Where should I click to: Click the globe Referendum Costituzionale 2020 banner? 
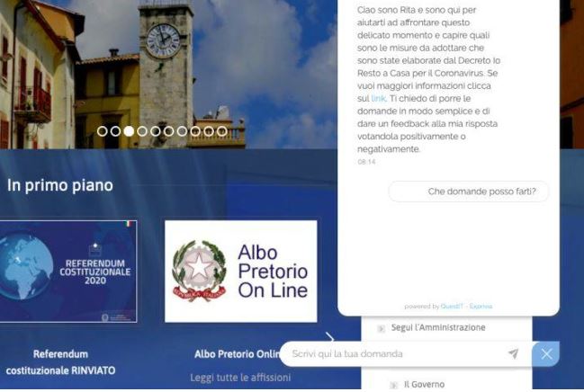[x=68, y=272]
